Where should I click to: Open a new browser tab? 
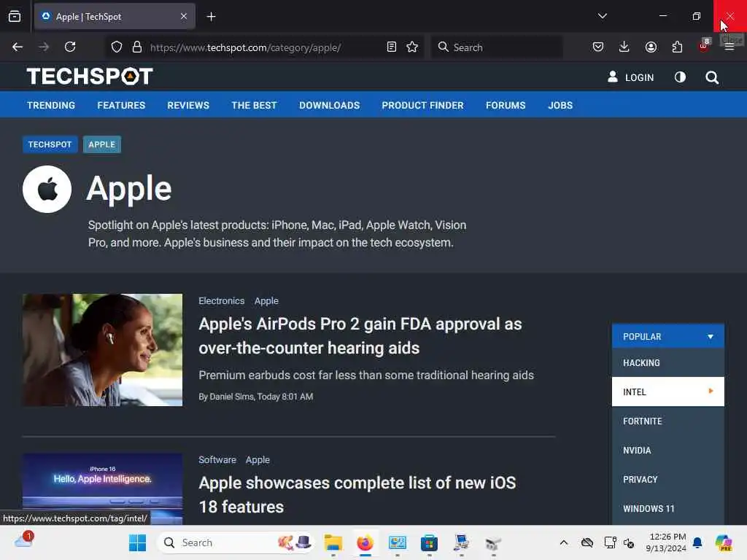tap(211, 17)
